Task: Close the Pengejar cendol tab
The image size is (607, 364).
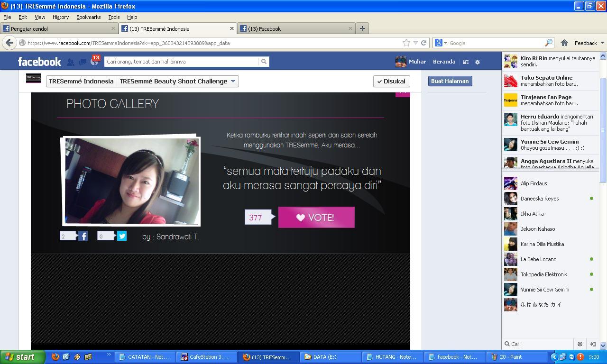Action: click(113, 28)
